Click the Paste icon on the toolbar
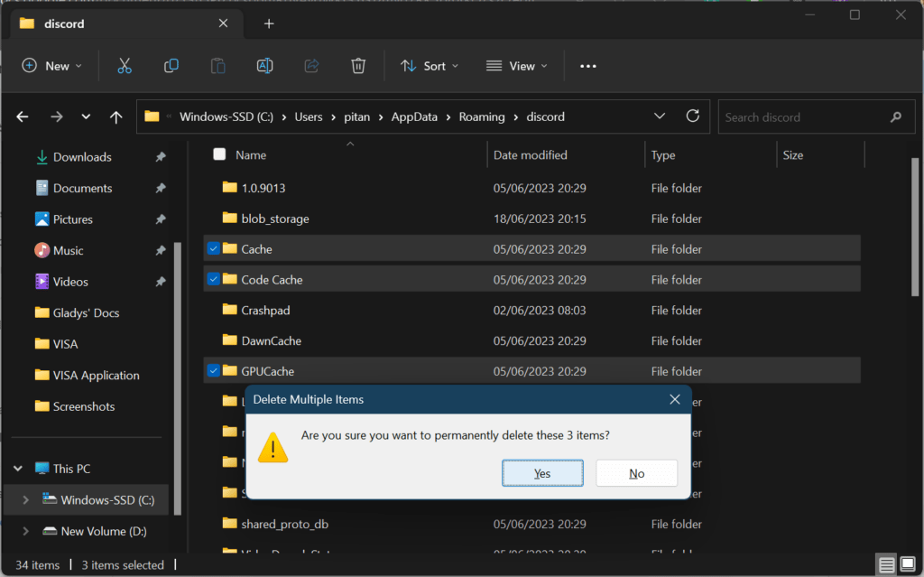 (217, 65)
